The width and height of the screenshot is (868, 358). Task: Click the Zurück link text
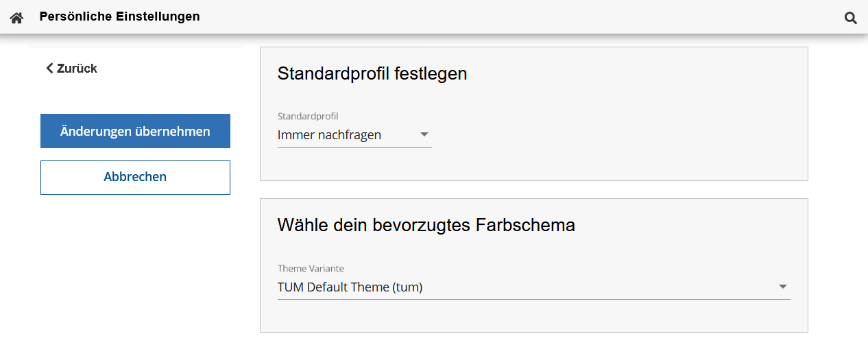[x=77, y=69]
